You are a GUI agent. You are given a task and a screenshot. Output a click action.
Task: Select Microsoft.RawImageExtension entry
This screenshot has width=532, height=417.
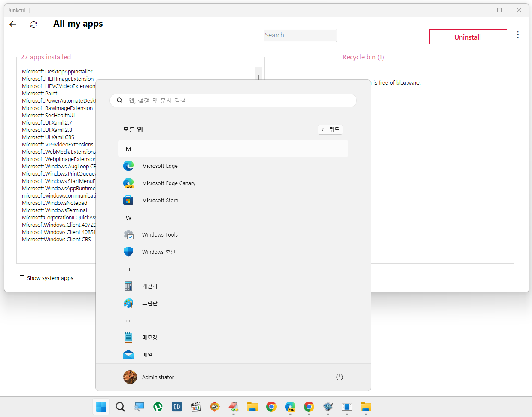[57, 108]
